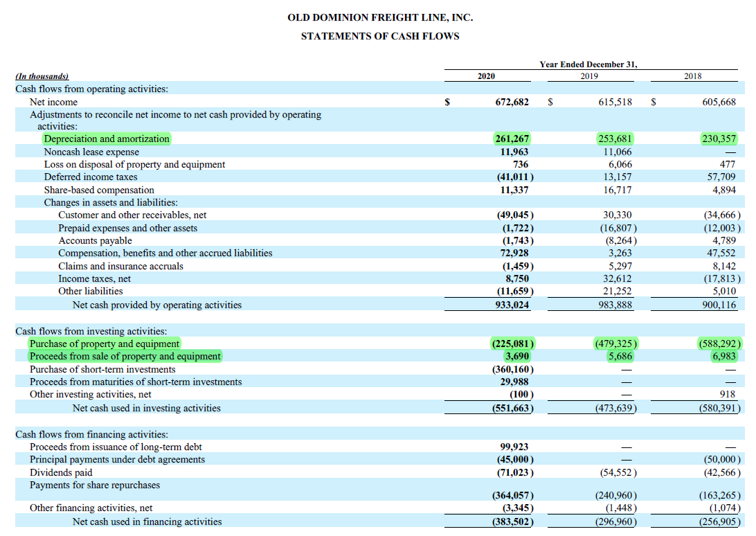756x536 pixels.
Task: Click 'Net cash provided by operating activities'
Action: click(x=157, y=305)
